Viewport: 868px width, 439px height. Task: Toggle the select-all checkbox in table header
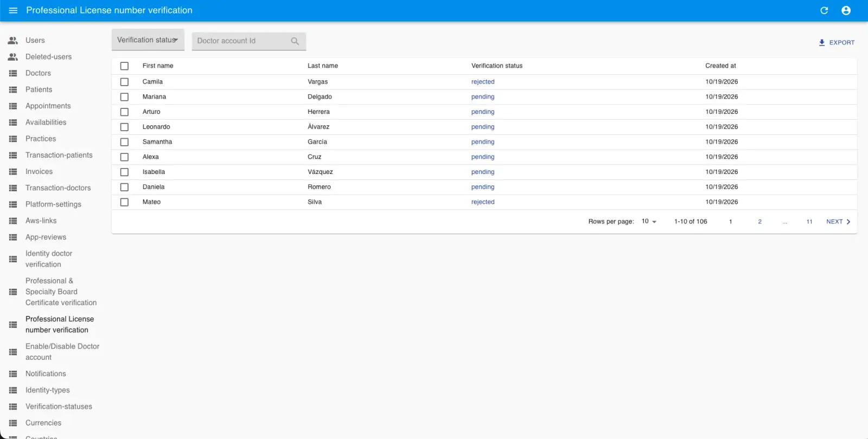[124, 66]
